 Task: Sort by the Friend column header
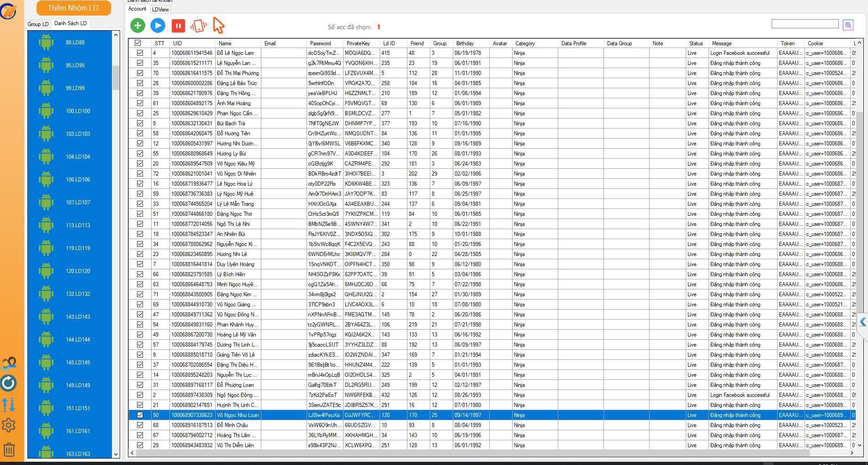pyautogui.click(x=418, y=43)
